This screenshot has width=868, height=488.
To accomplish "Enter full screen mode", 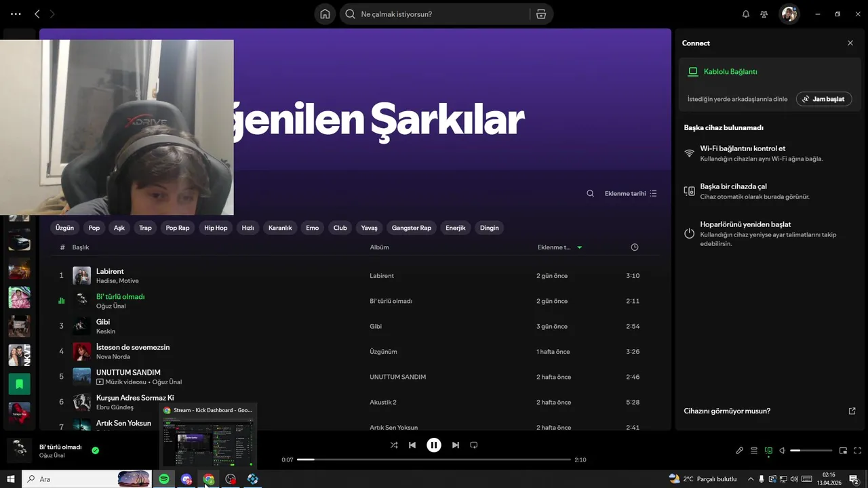I will coord(857,451).
